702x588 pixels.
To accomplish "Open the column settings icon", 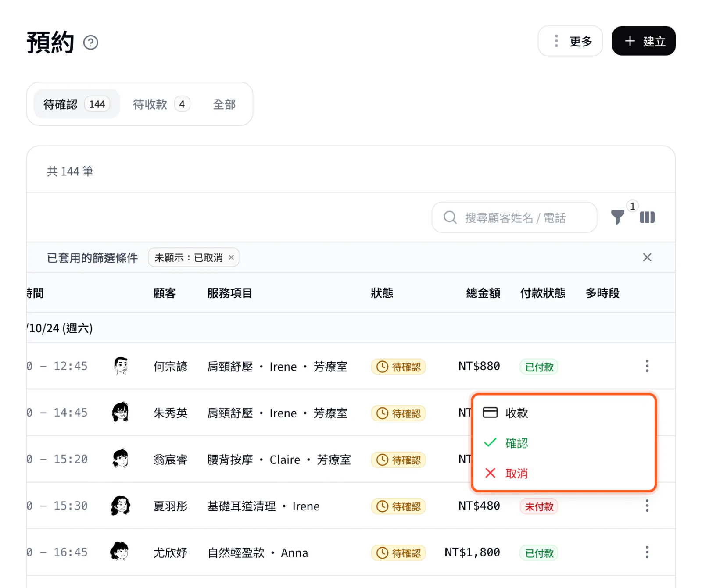I will click(x=647, y=217).
